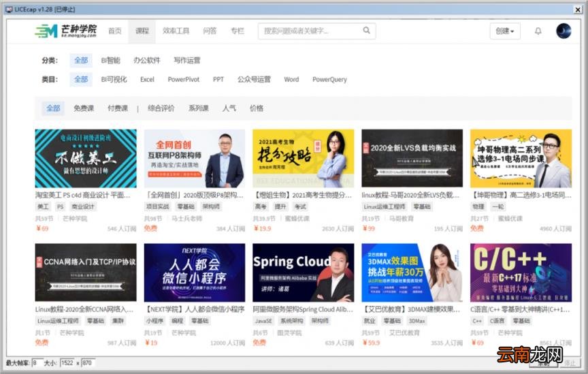Click the 高考 tag

pos(261,207)
